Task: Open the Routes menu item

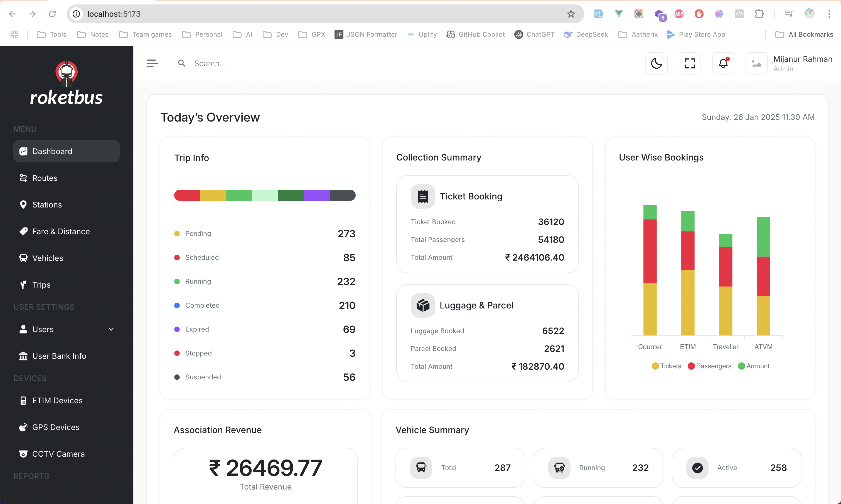Action: click(45, 178)
